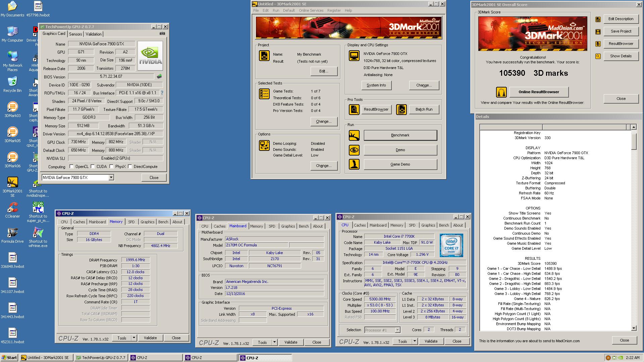This screenshot has height=362, width=644.
Task: Open the File menu in 3DMark2001
Action: coord(256,10)
